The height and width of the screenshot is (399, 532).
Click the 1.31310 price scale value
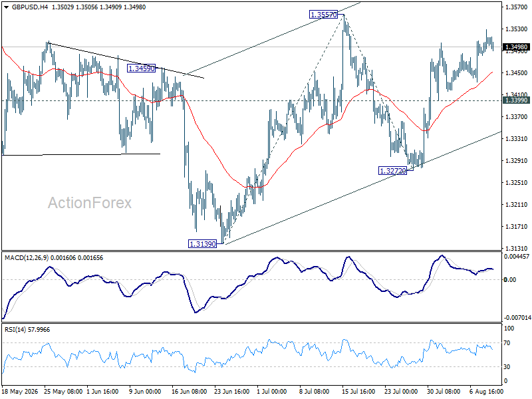click(516, 248)
